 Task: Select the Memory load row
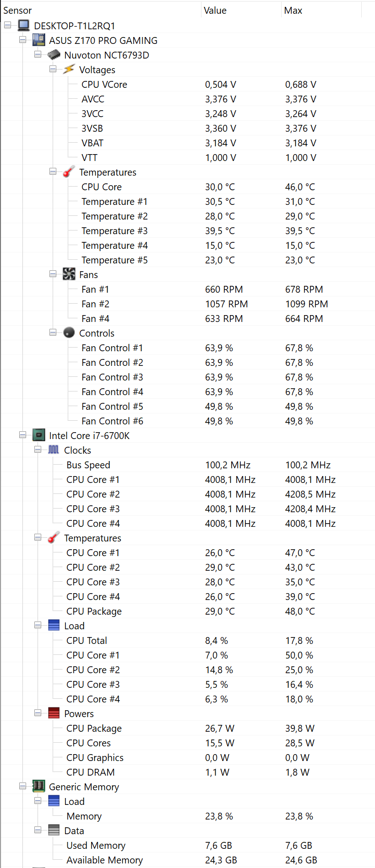point(188,816)
